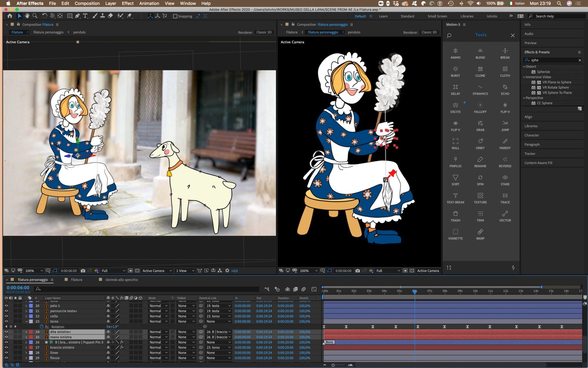
Task: Enable the Snapping checkbox
Action: (x=175, y=16)
